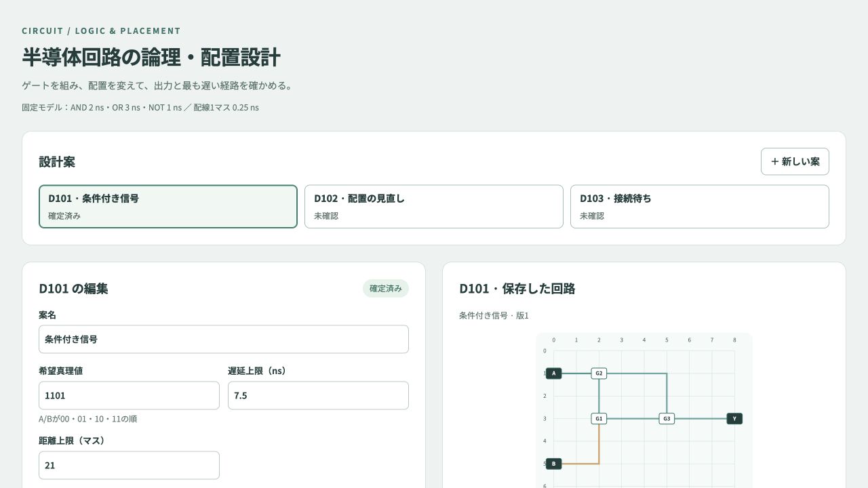This screenshot has width=868, height=488.
Task: Click the 遅延上限（ns）field
Action: click(x=318, y=395)
